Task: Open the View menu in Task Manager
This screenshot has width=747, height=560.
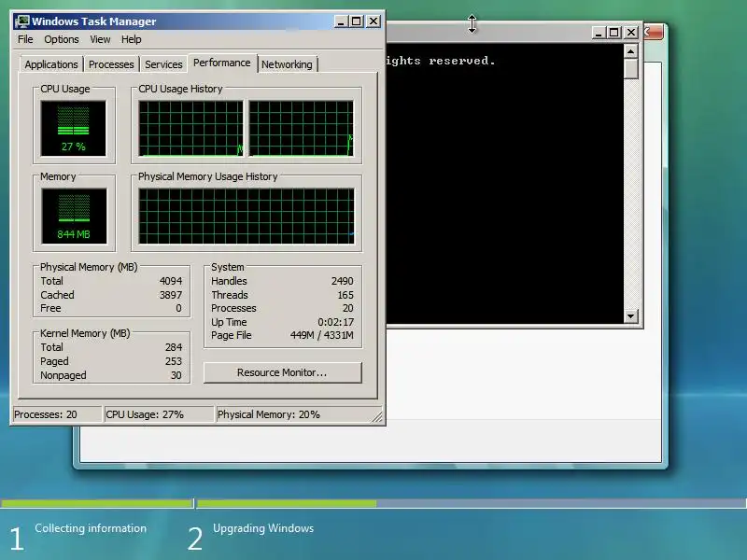Action: (x=100, y=39)
